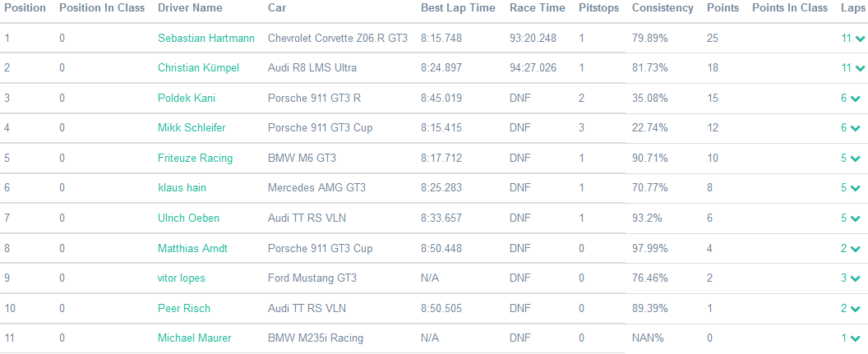This screenshot has width=868, height=354.
Task: Click the Consistency column header
Action: (662, 8)
